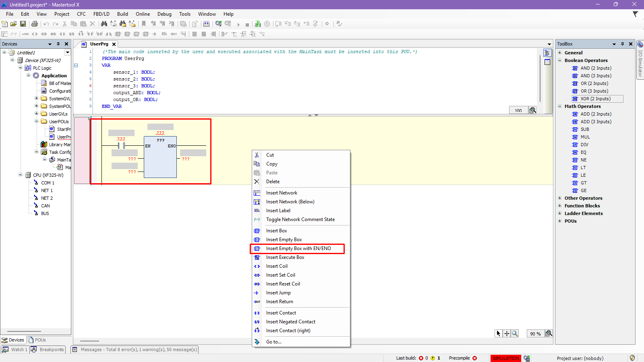The image size is (644, 362).
Task: Expand the Other Operators toolbox group
Action: click(559, 198)
